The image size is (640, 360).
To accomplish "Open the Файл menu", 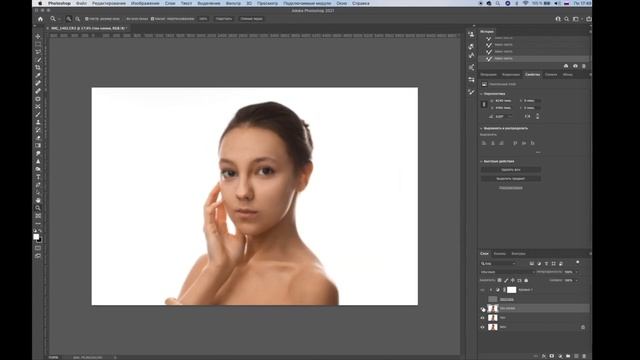I will (x=81, y=3).
